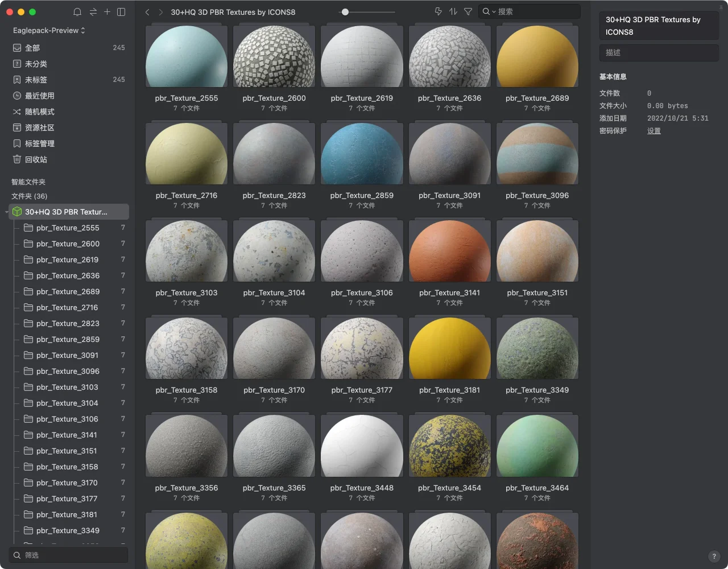The height and width of the screenshot is (569, 728).
Task: Collapse the 30+HQ 3D PBR Textur... folder tree
Action: pyautogui.click(x=6, y=212)
